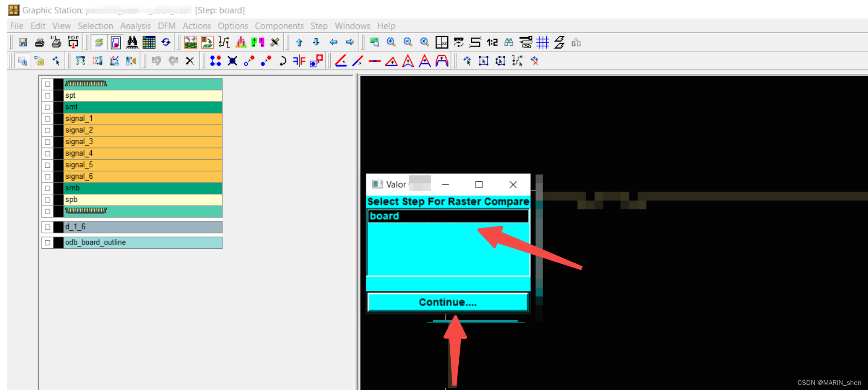Toggle the grid display icon
Image resolution: width=868 pixels, height=390 pixels.
[543, 42]
